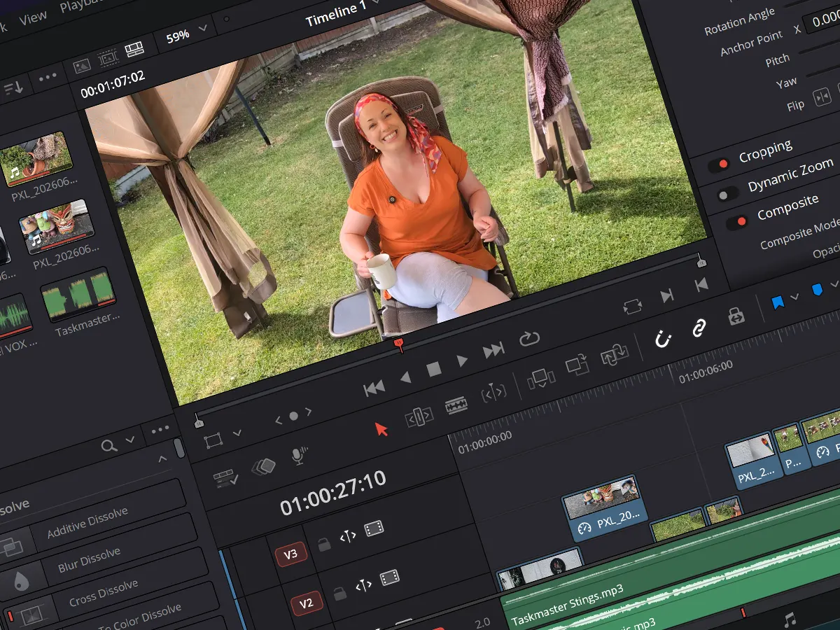Click the Overwrite Clip icon
This screenshot has height=630, width=840.
tap(577, 366)
